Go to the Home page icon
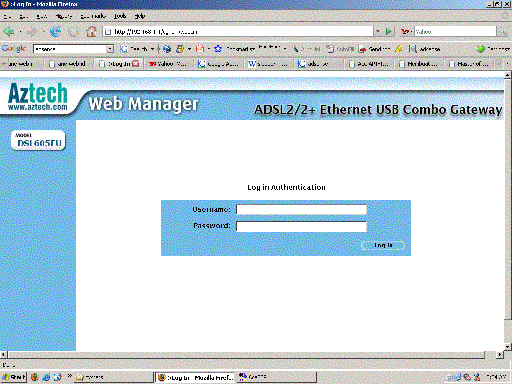Image resolution: width=513 pixels, height=386 pixels. (x=91, y=32)
